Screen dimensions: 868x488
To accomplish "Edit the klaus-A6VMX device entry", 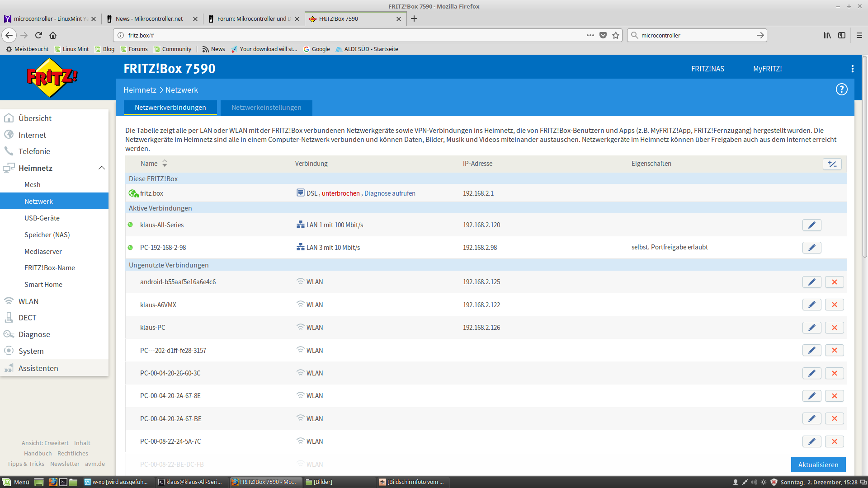I will [811, 305].
